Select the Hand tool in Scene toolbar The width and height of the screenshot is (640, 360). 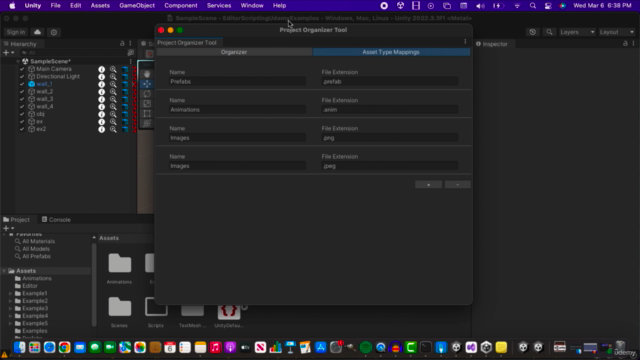[x=147, y=74]
